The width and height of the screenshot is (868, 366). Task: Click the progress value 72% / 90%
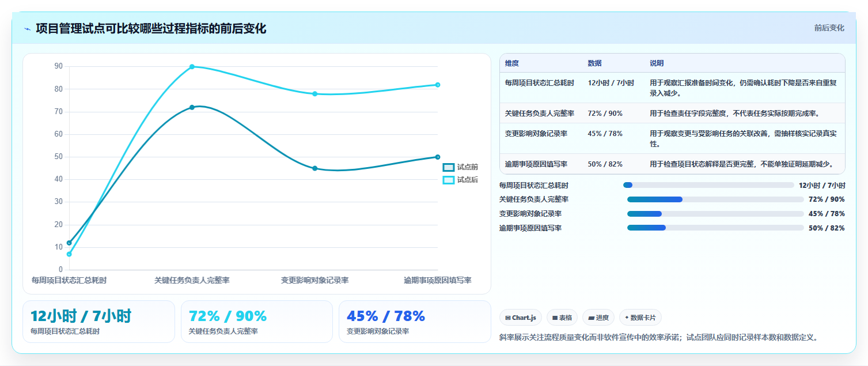click(827, 199)
